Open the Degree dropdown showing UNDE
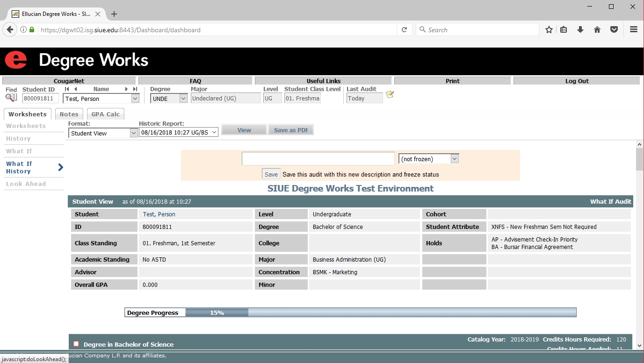The width and height of the screenshot is (644, 363). click(x=169, y=98)
